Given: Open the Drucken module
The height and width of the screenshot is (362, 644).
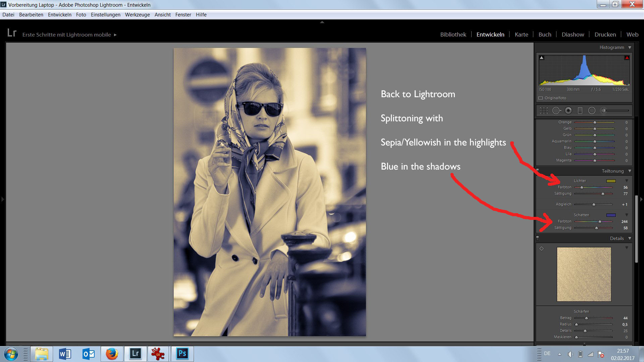Looking at the screenshot, I should pos(605,35).
